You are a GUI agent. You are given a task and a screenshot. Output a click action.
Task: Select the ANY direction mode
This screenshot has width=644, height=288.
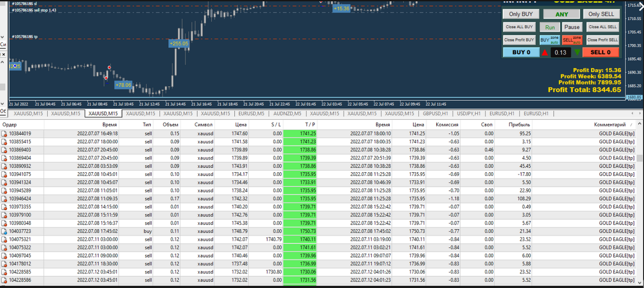click(562, 14)
